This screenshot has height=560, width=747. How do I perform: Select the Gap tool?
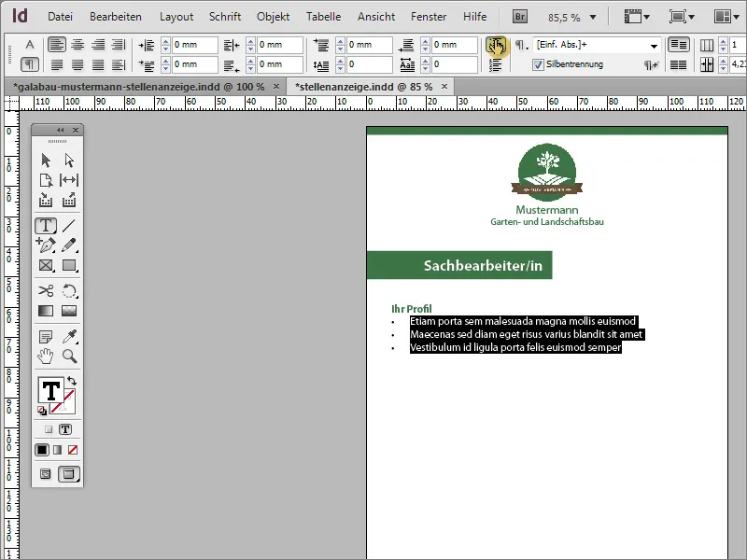tap(69, 180)
